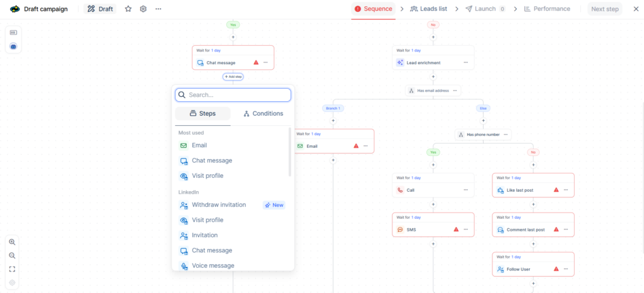Click the step list scrollbar
644x293 pixels.
(x=290, y=152)
